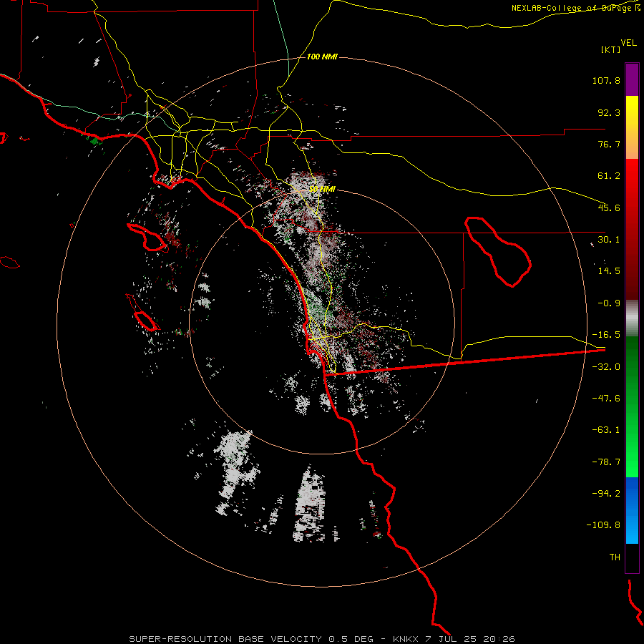Image resolution: width=644 pixels, height=644 pixels.
Task: Click the 45.6 legend value
Action: click(x=609, y=208)
